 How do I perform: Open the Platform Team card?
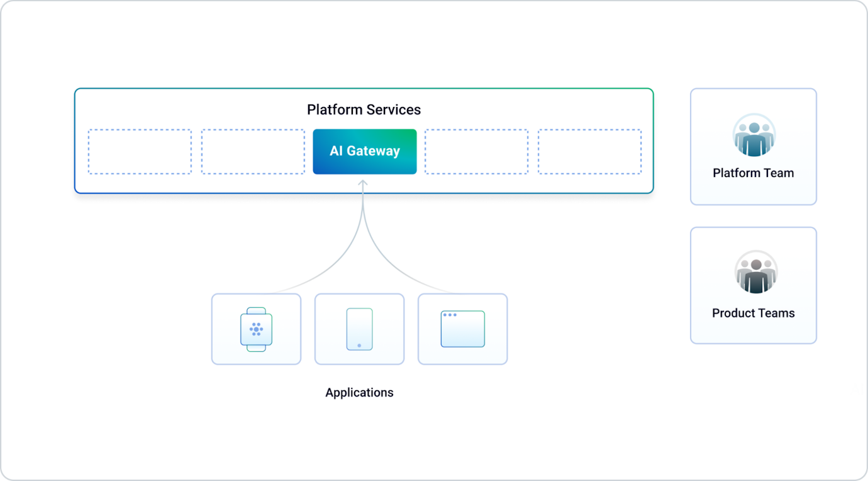coord(753,147)
